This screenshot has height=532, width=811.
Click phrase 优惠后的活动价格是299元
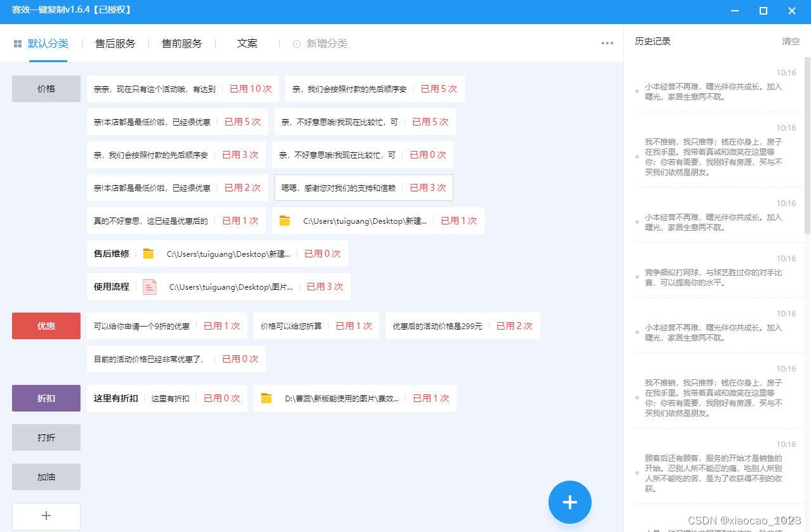[438, 326]
